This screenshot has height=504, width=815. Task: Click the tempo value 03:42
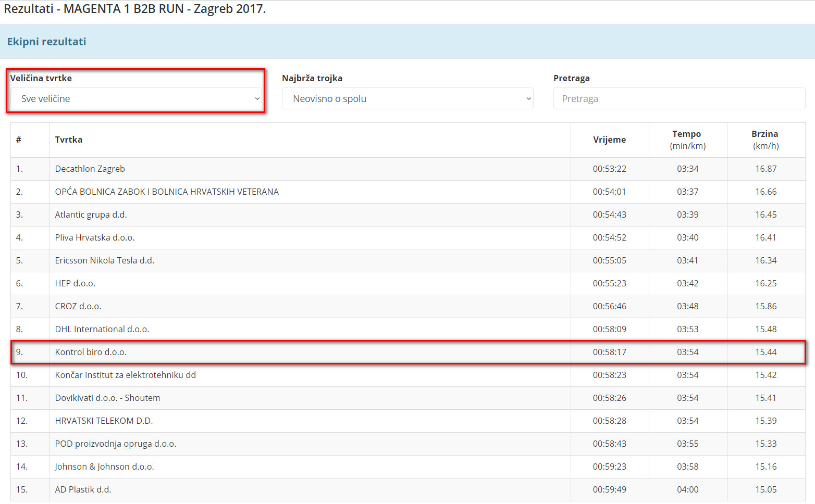[x=687, y=283]
